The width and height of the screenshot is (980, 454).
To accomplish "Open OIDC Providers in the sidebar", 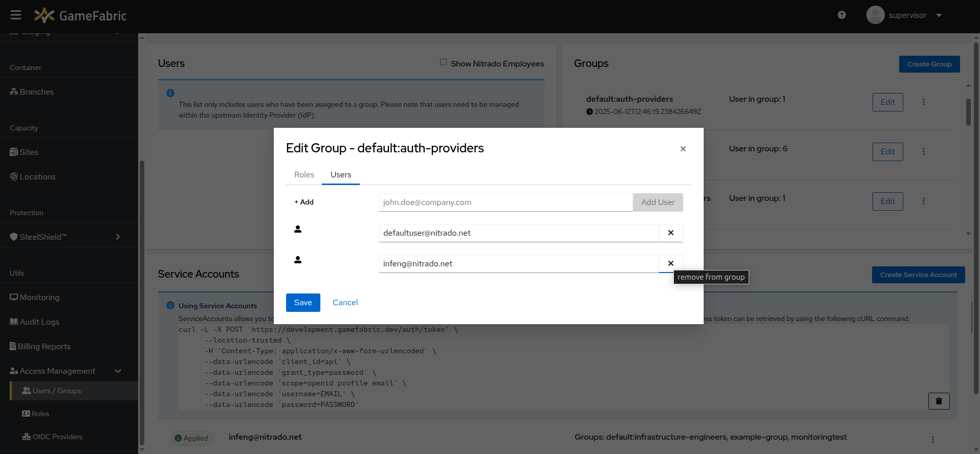I will pos(52,437).
